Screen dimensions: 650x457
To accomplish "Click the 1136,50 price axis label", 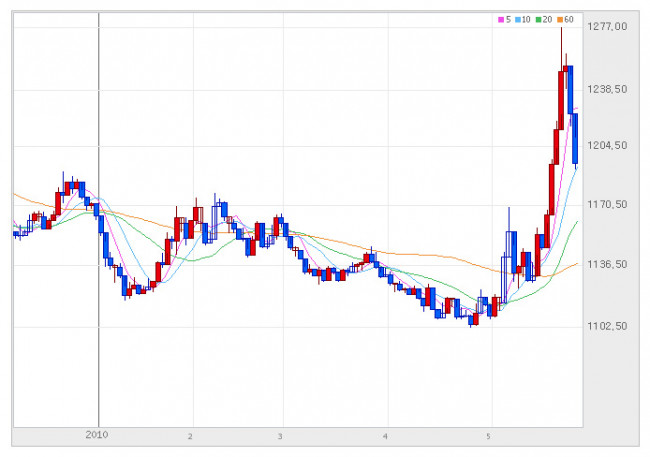I will 607,264.
